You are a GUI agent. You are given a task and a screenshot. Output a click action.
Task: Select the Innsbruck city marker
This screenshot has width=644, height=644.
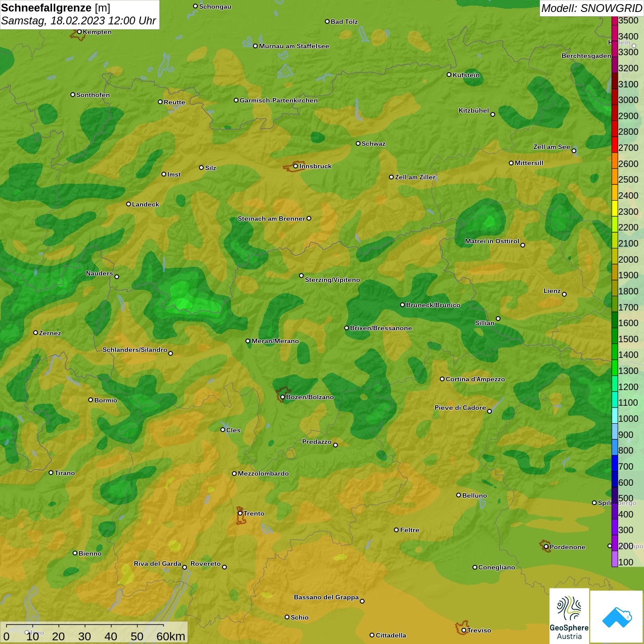coord(296,166)
